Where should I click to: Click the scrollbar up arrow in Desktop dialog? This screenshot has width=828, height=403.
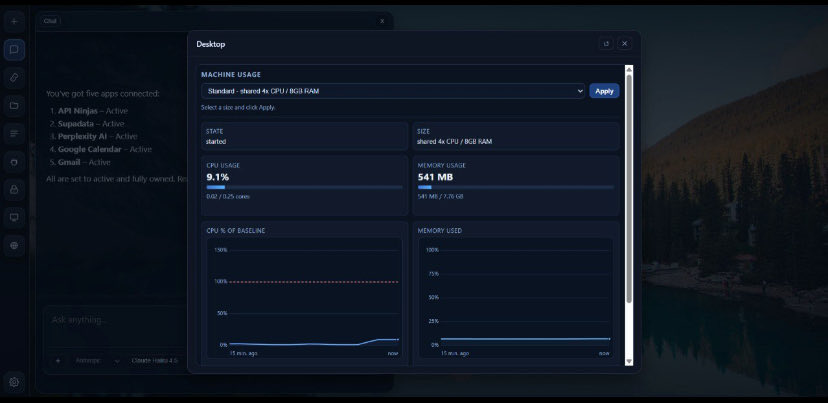(x=629, y=69)
